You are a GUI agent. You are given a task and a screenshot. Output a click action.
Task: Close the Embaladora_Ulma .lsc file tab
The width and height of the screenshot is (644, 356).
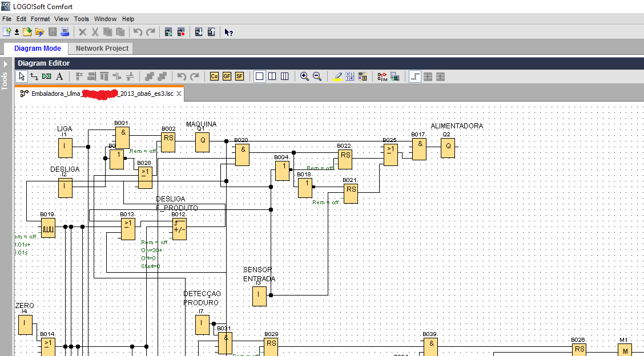pos(179,94)
